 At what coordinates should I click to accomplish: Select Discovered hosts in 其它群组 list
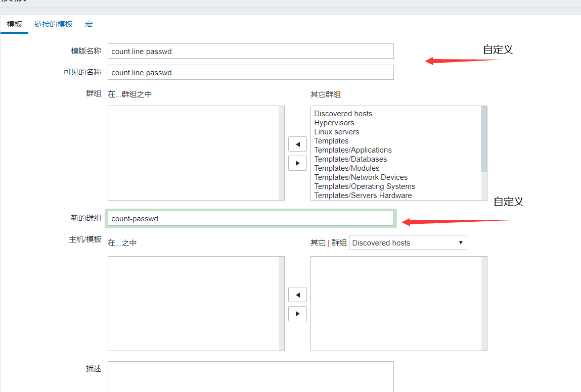(343, 114)
